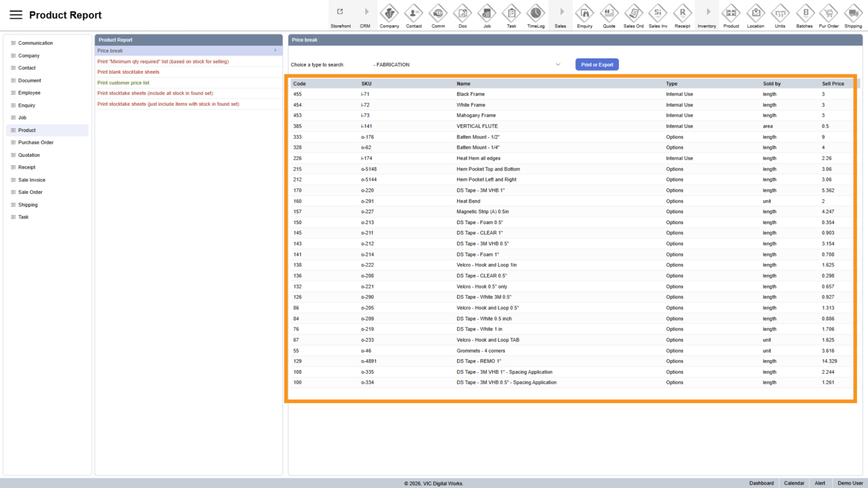
Task: Open Print blank stocktake sheets link
Action: tap(128, 72)
